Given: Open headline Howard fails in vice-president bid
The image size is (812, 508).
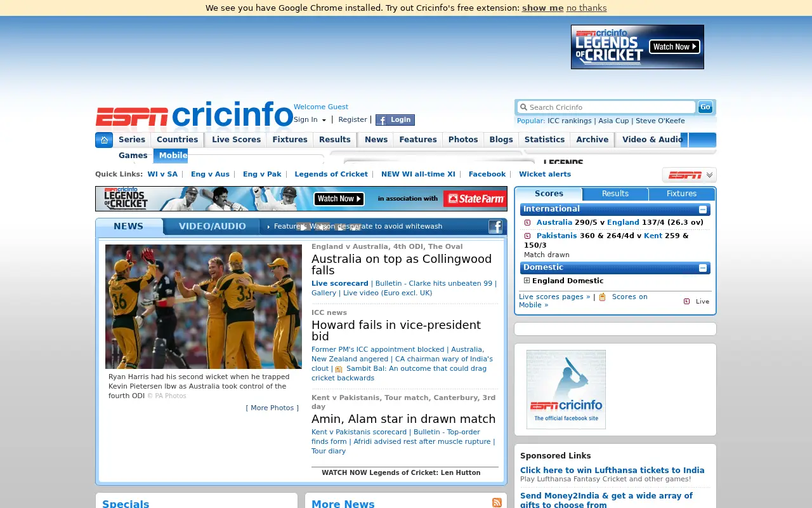Looking at the screenshot, I should 396,330.
